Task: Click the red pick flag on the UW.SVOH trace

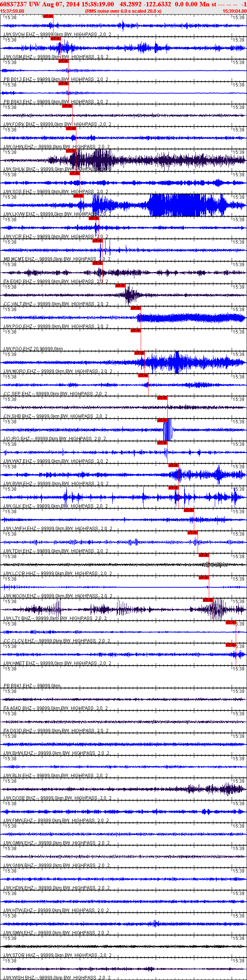Action: click(48, 16)
